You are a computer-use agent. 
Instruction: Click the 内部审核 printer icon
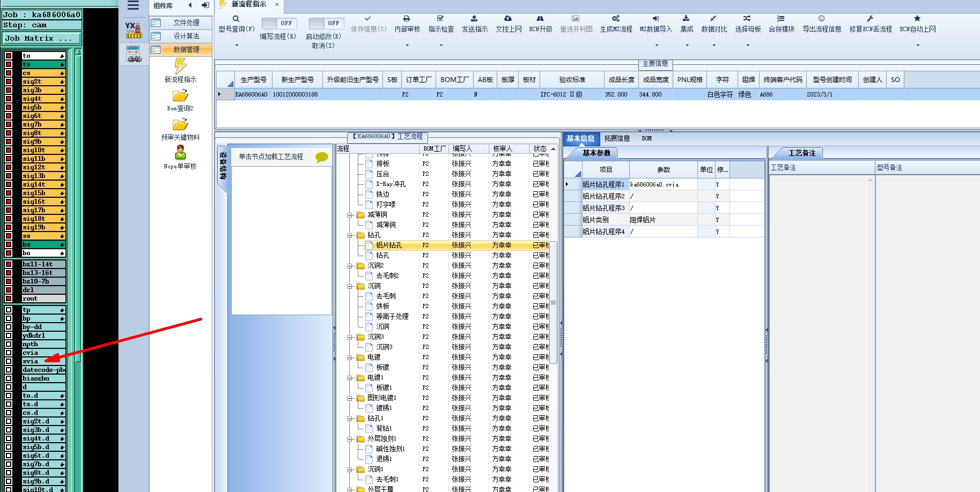[407, 19]
